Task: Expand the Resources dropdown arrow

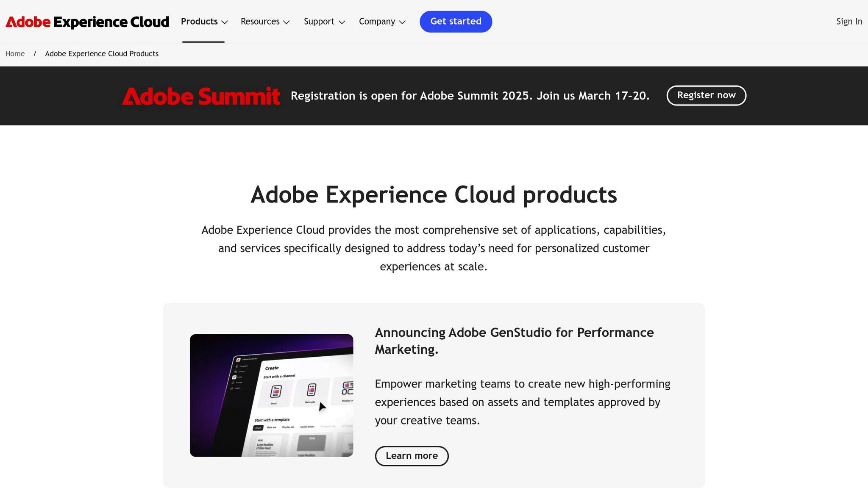Action: (287, 22)
